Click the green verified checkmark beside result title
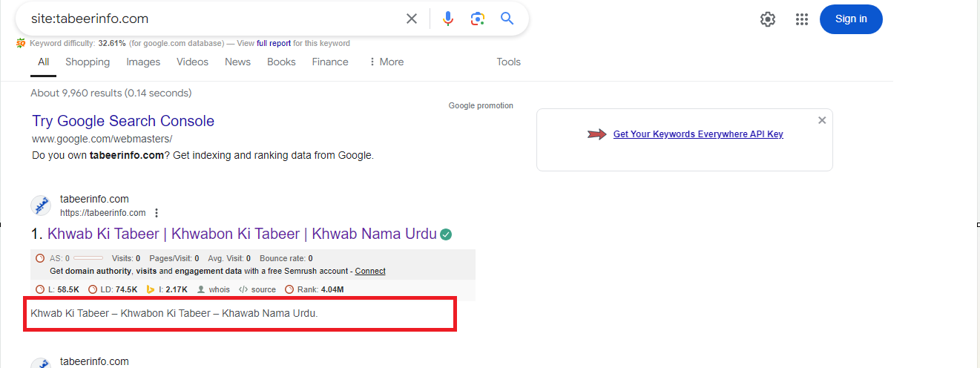The image size is (980, 368). click(446, 234)
